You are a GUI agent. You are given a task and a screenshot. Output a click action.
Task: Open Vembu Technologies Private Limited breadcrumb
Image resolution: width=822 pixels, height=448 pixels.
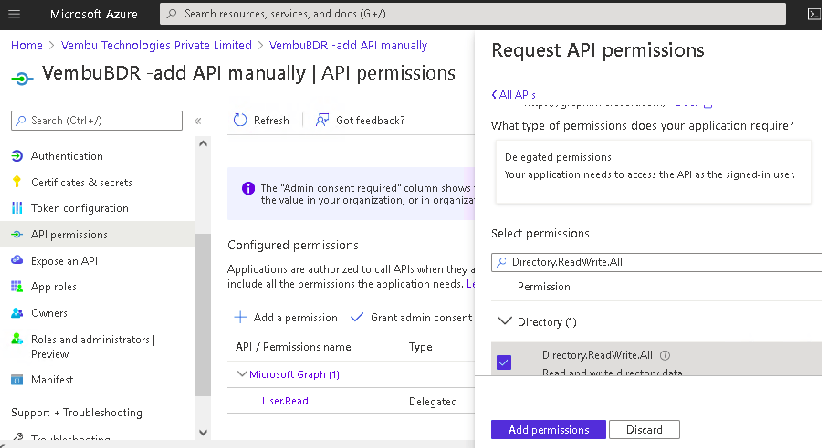156,45
